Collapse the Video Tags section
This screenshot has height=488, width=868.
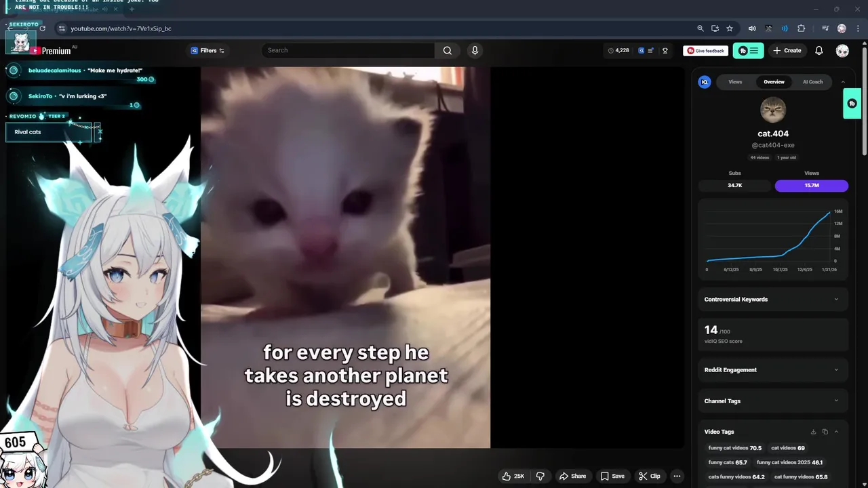pos(836,432)
